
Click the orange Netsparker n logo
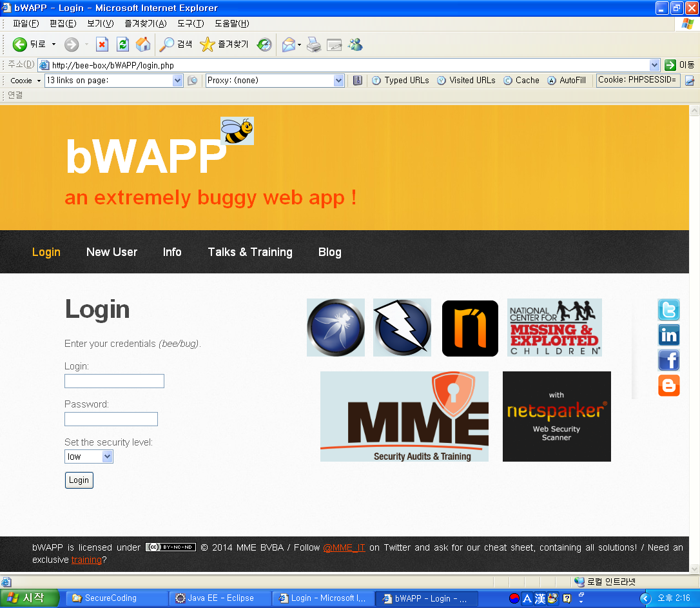(470, 328)
